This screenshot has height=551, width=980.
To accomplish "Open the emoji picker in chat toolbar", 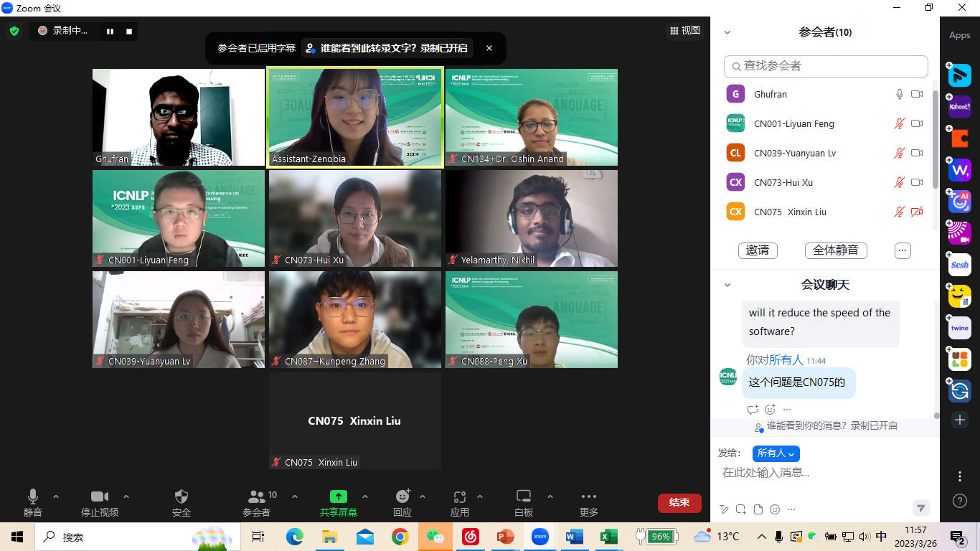I will click(x=775, y=509).
